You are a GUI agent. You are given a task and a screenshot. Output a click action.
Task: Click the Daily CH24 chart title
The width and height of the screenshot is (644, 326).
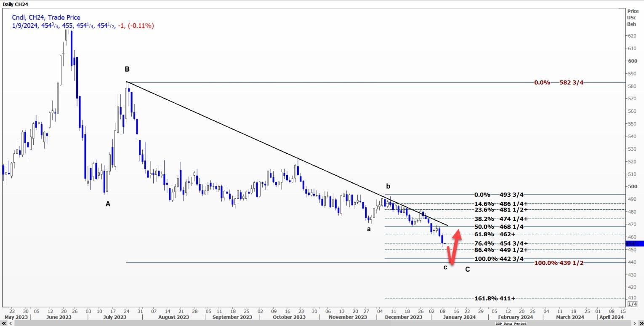(x=15, y=4)
